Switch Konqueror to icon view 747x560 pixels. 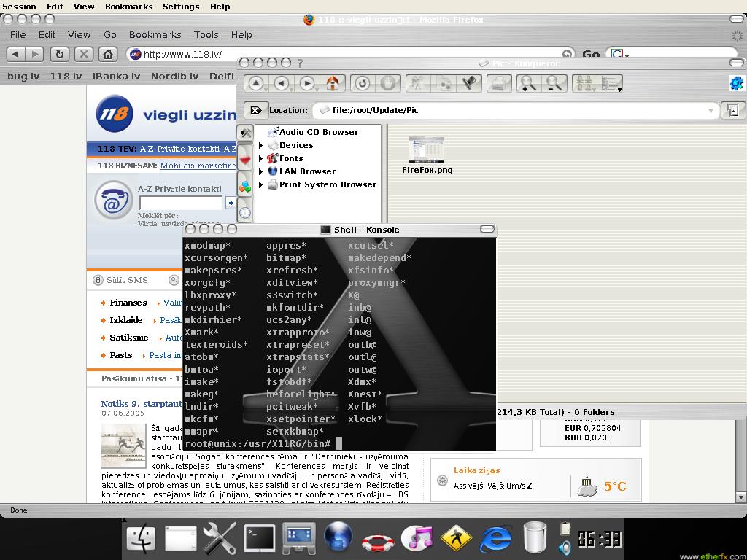pos(584,83)
